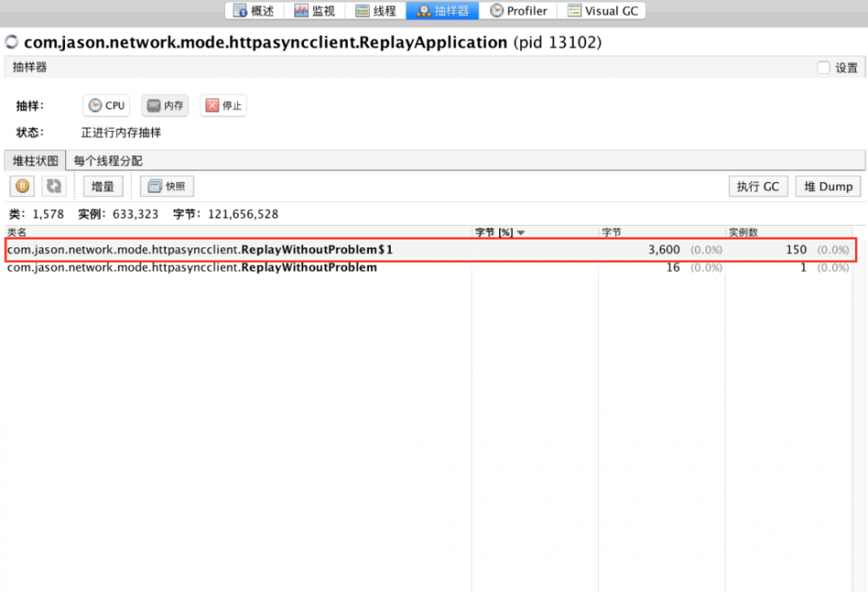Click the 执行 GC button
This screenshot has height=592, width=868.
(x=758, y=187)
